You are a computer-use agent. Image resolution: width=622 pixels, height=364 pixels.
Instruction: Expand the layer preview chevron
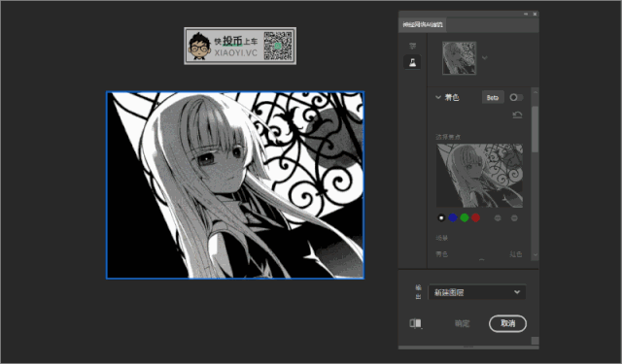(x=484, y=58)
